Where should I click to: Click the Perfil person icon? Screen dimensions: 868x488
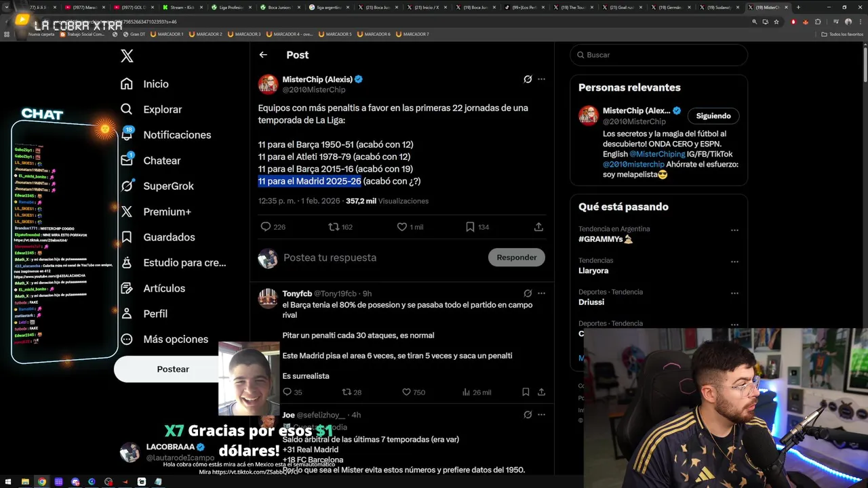click(127, 314)
